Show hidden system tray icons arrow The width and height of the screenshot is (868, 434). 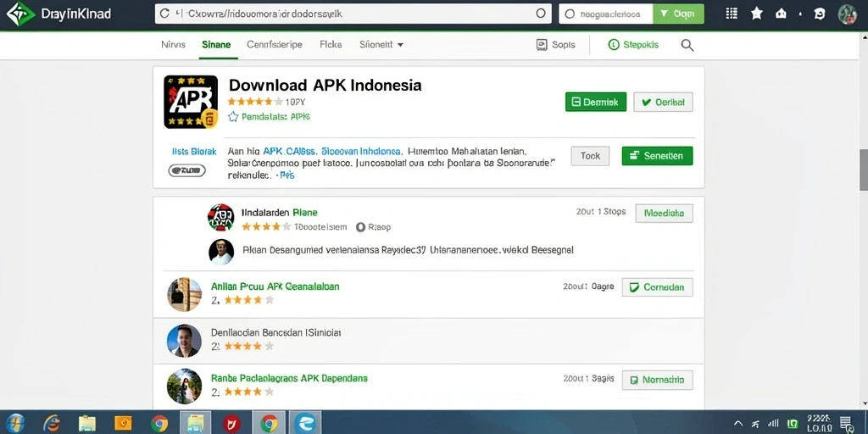tap(738, 424)
